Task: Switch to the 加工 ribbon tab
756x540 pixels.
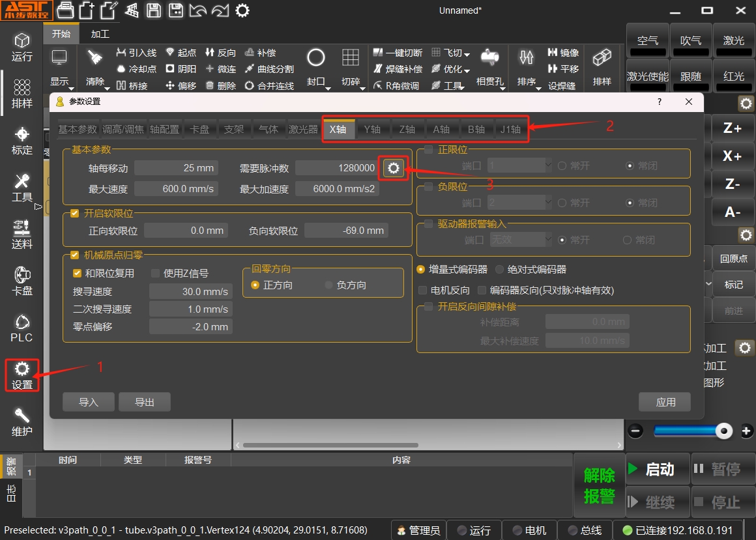Action: coord(100,34)
